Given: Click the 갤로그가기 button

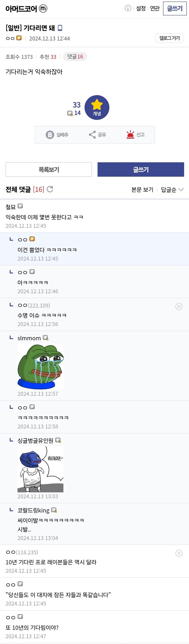Looking at the screenshot, I should (169, 38).
